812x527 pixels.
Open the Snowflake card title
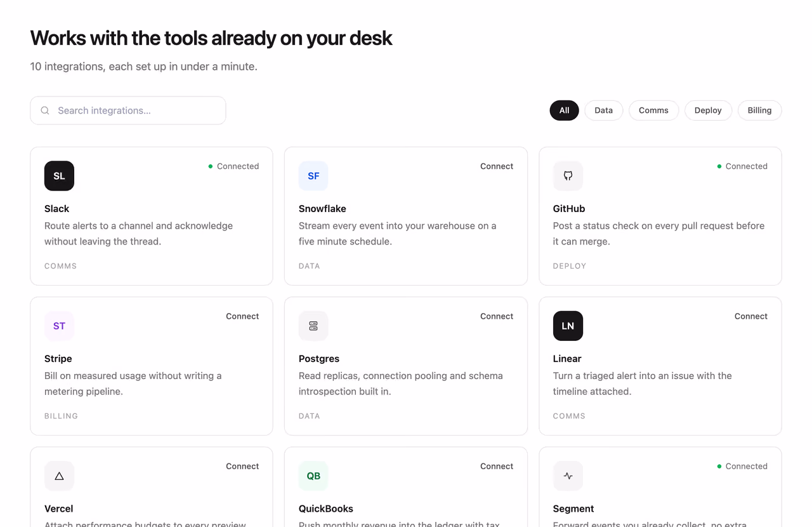[x=322, y=209]
